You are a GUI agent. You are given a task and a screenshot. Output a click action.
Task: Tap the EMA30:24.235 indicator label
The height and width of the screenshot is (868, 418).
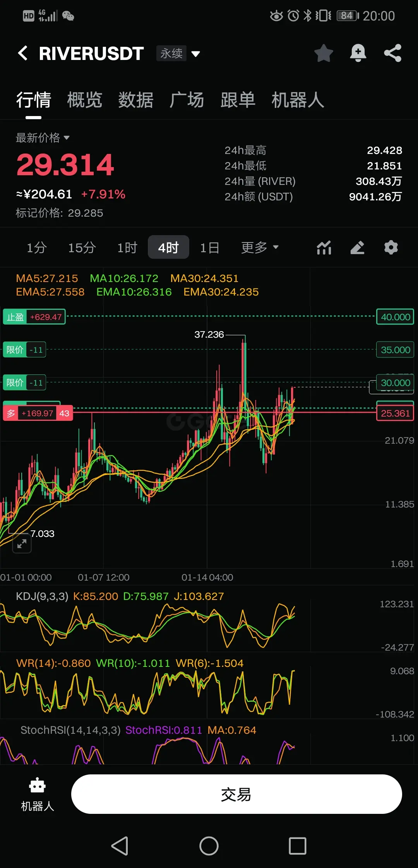[221, 292]
